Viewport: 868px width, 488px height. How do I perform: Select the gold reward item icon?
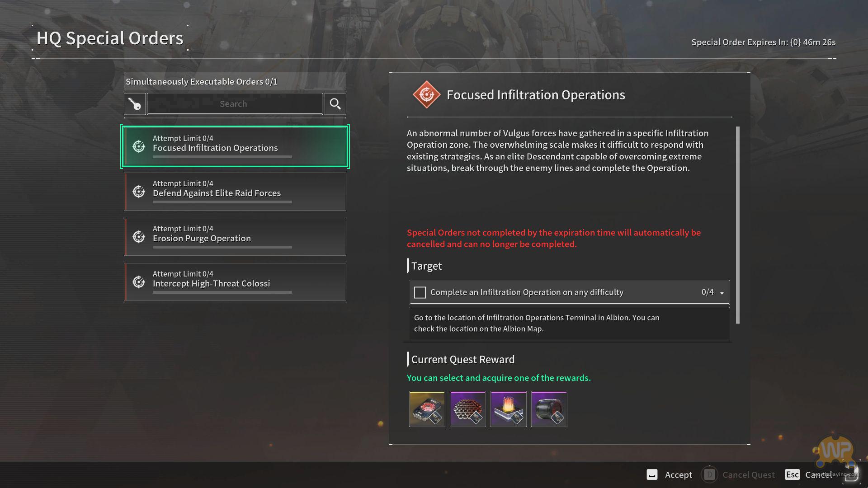[427, 409]
